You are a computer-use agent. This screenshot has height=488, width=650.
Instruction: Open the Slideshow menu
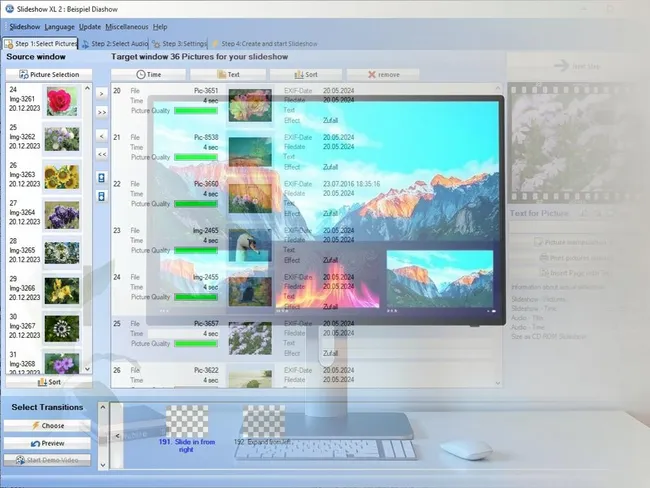tap(25, 27)
